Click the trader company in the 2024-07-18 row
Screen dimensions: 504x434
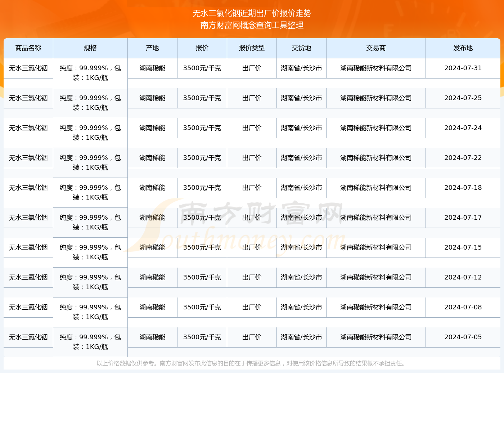click(376, 188)
